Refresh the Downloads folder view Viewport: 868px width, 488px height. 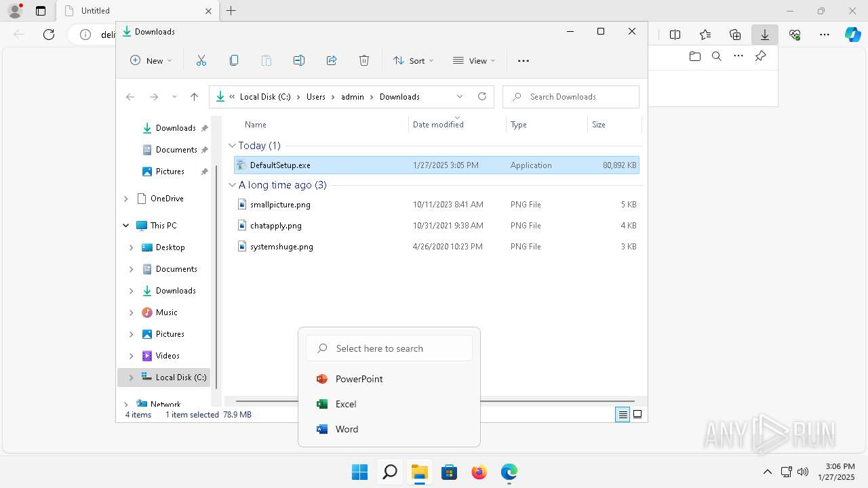pos(482,96)
